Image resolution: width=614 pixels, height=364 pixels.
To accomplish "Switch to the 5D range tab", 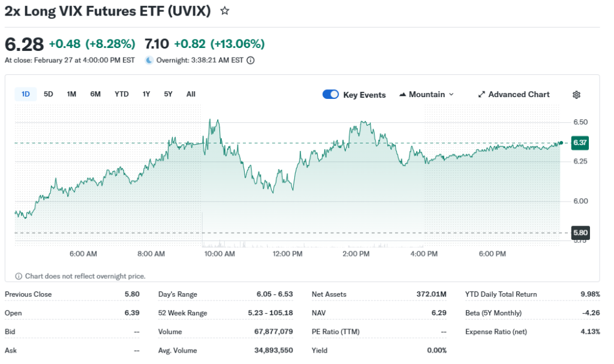I will pos(49,94).
